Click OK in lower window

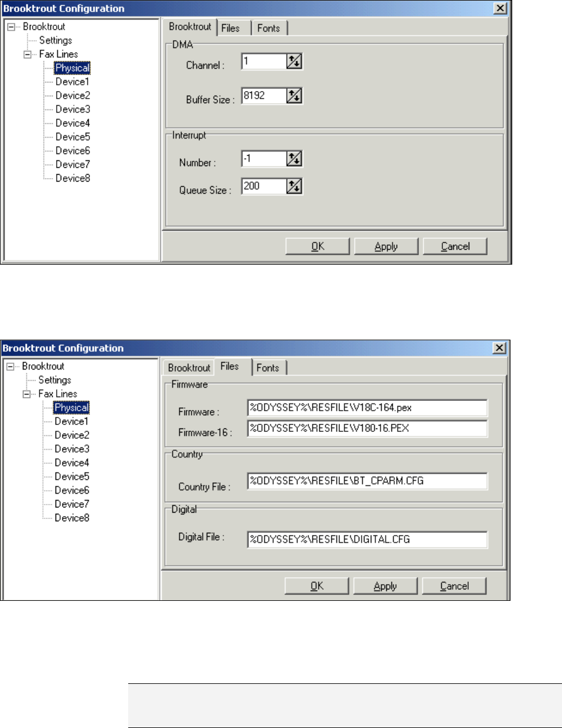(317, 586)
